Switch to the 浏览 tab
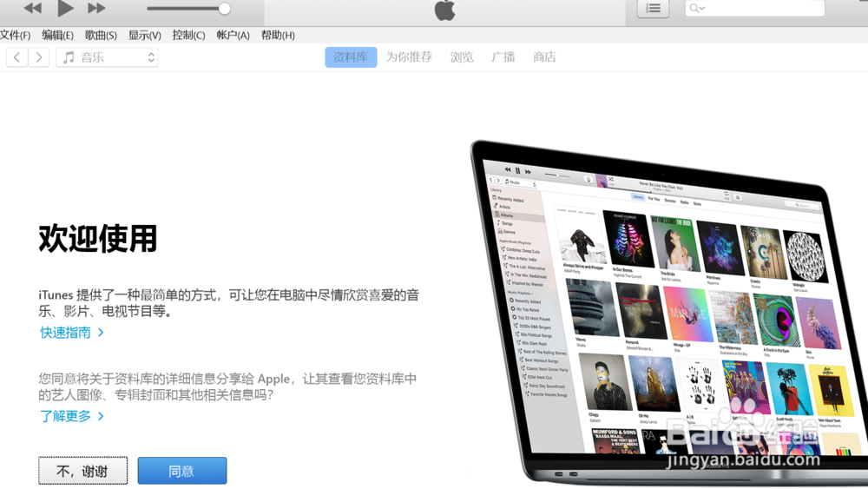 (462, 57)
